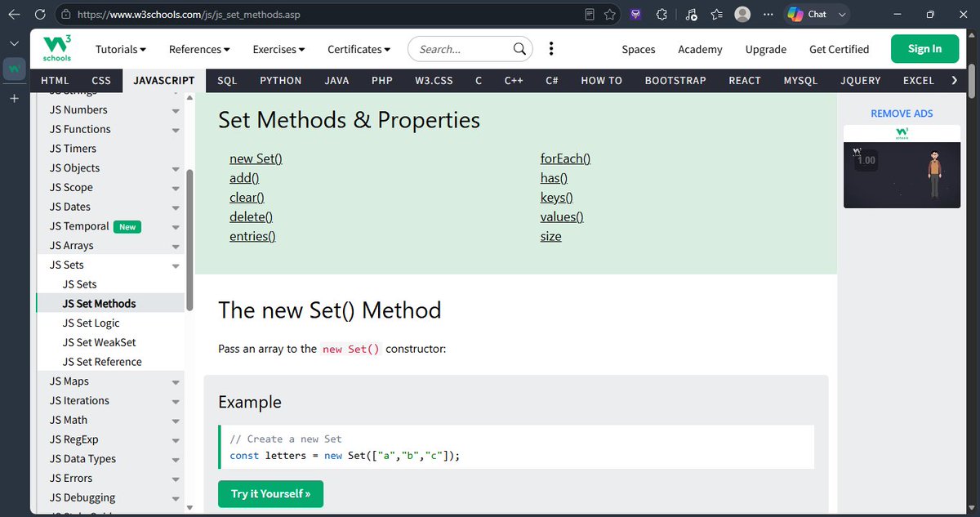Screen dimensions: 980x517
Task: Expand the JS Functions sidebar section
Action: [x=176, y=130]
